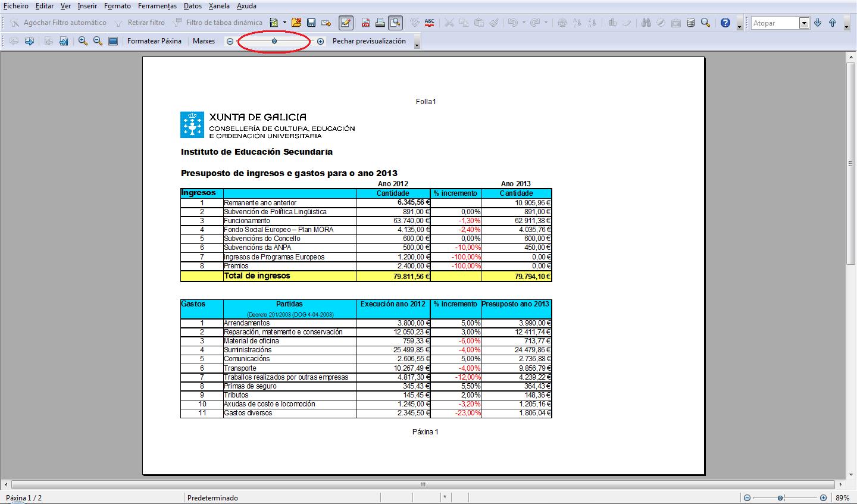
Task: Click the preview scale slider handle
Action: [274, 41]
